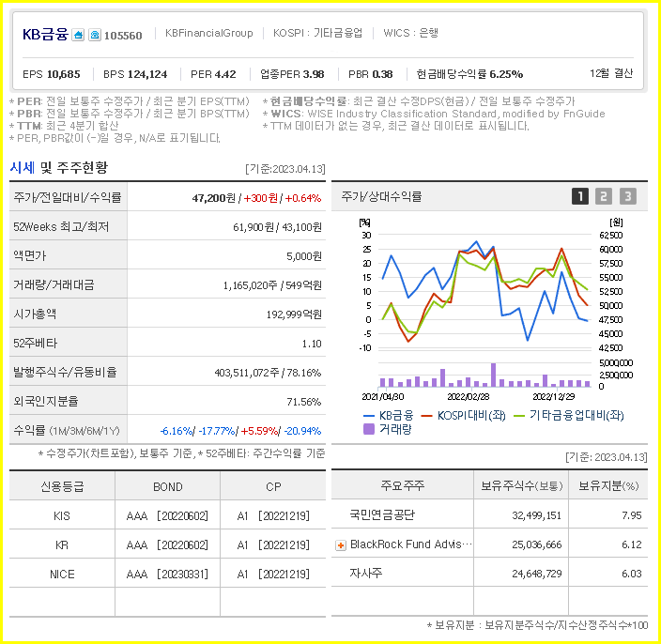Click the 6.12 holding percentage
Screen dimensions: 661x644
[632, 544]
